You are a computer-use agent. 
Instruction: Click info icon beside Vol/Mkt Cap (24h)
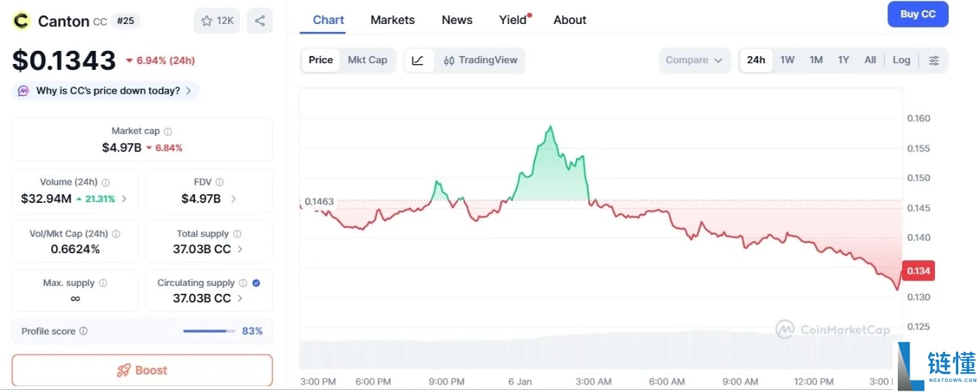116,234
